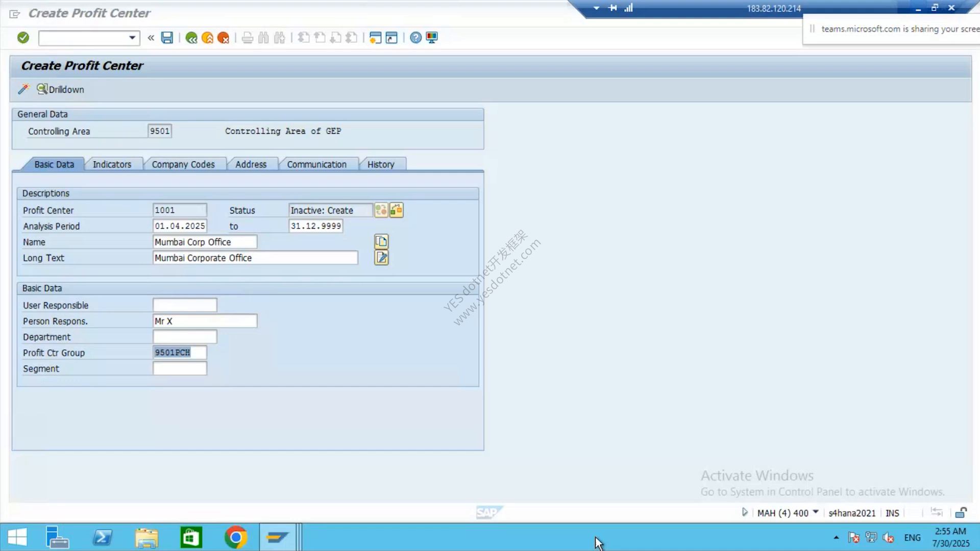This screenshot has width=980, height=551.
Task: Switch to the Company Codes tab
Action: pos(183,164)
